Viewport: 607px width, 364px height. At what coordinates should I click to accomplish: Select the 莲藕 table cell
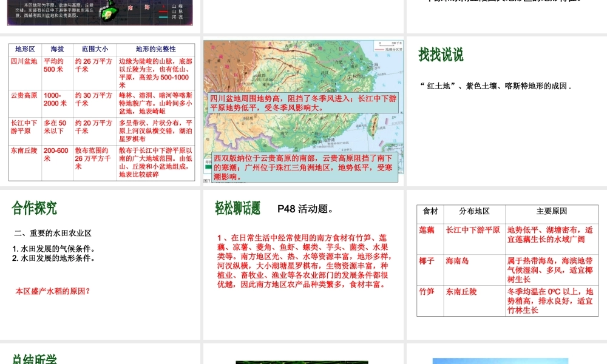430,238
